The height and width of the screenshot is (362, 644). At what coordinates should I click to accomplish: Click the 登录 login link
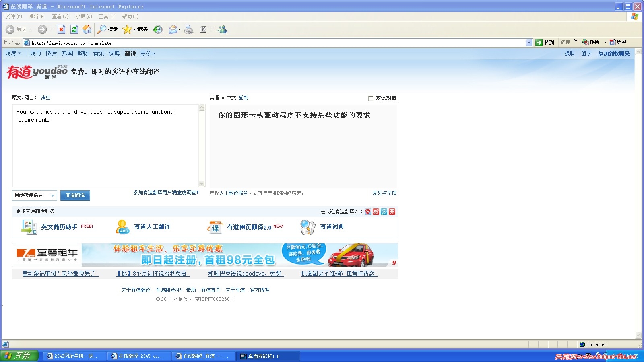coord(586,53)
